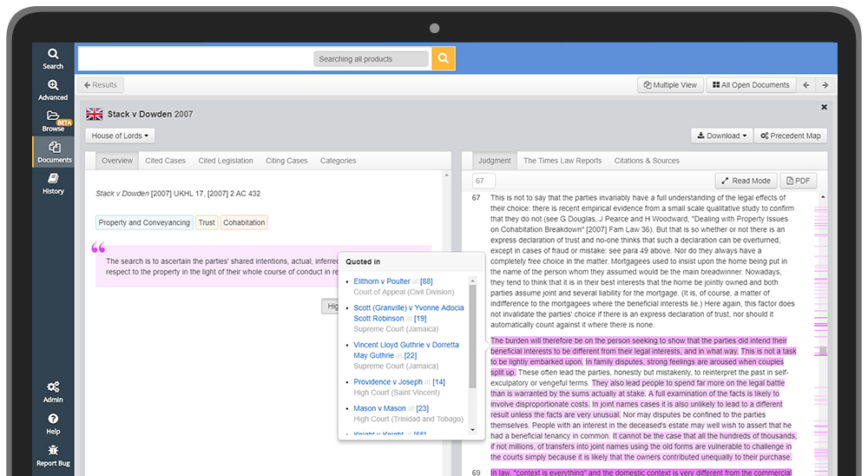Click the purple quotation mark icon
868x476 pixels.
pyautogui.click(x=98, y=248)
